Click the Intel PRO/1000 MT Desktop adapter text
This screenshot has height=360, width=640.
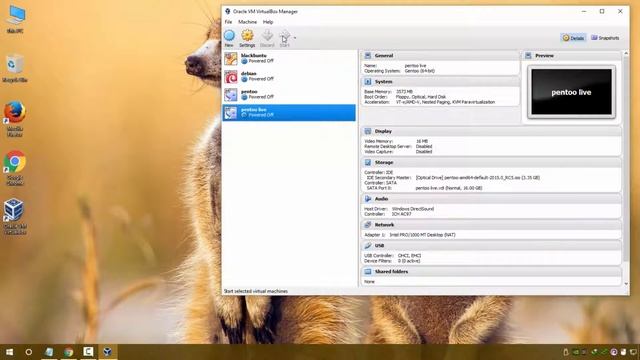[422, 235]
